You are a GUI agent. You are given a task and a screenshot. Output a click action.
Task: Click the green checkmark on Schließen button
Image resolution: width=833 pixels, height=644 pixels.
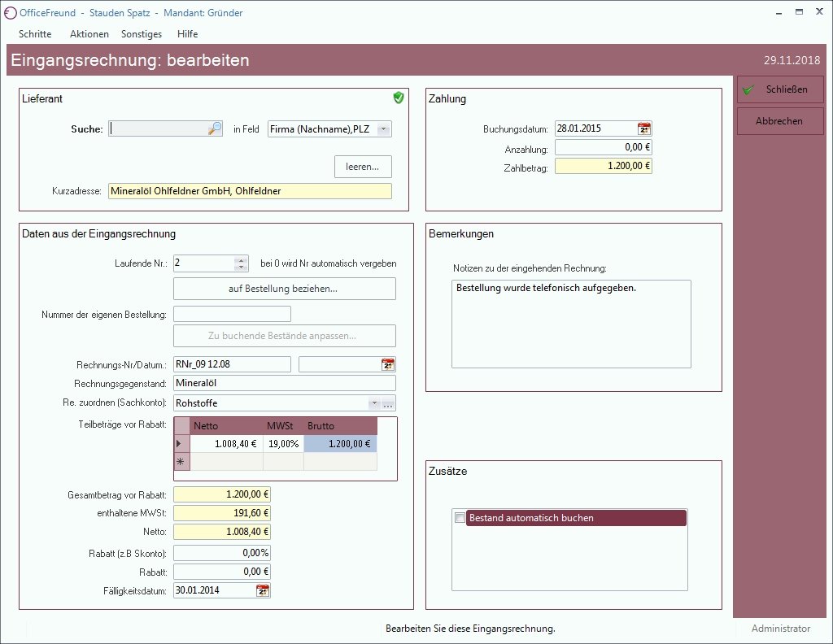748,89
